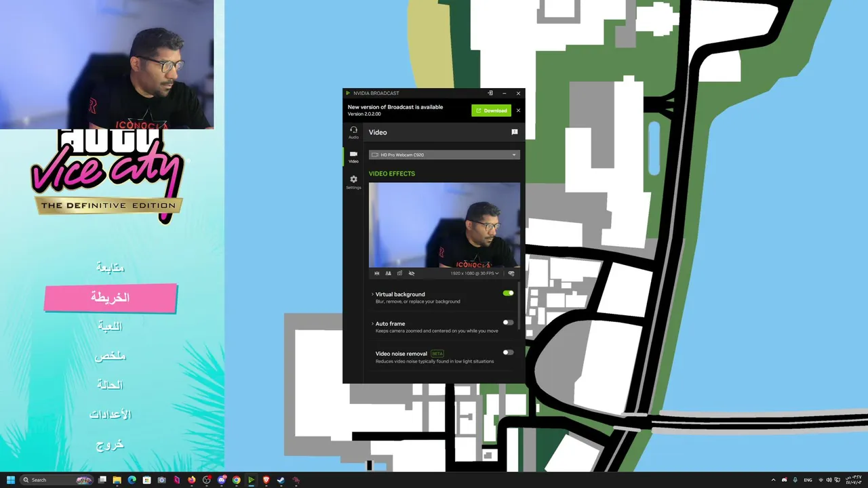Select ملخص in the game menu

tap(111, 356)
